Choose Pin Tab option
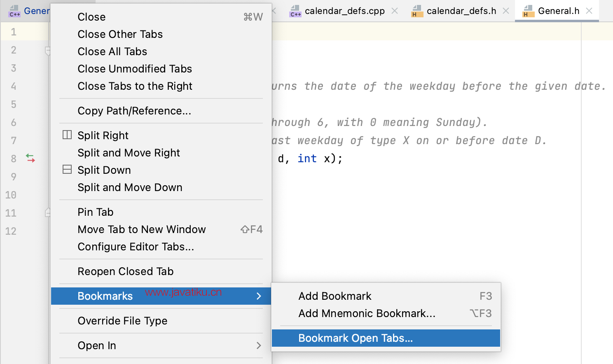 161,212
